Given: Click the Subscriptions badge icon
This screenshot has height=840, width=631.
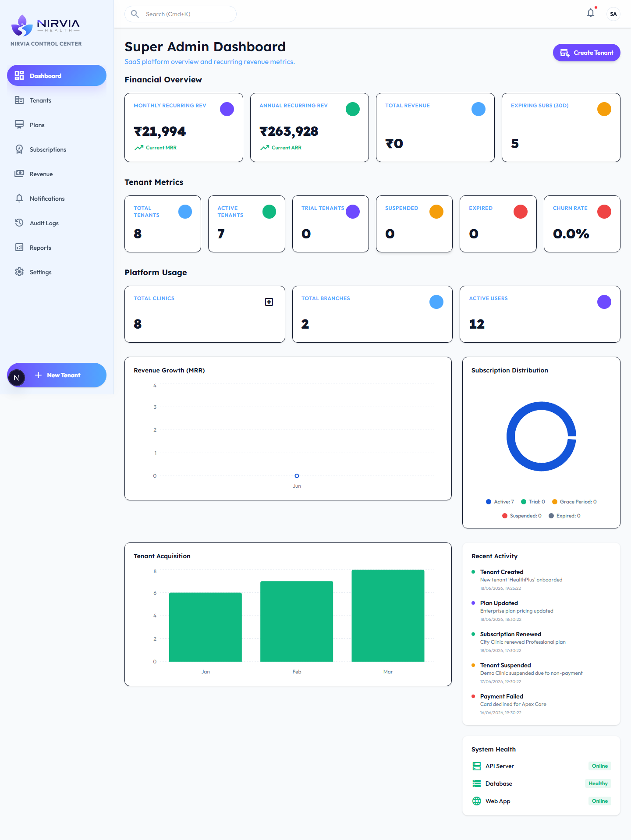Looking at the screenshot, I should 19,149.
